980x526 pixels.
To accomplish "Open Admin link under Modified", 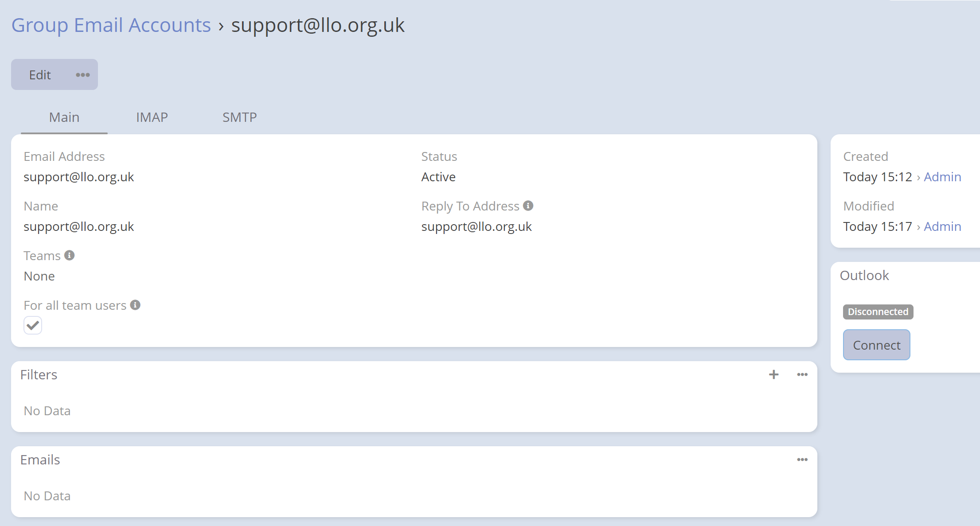I will (942, 226).
